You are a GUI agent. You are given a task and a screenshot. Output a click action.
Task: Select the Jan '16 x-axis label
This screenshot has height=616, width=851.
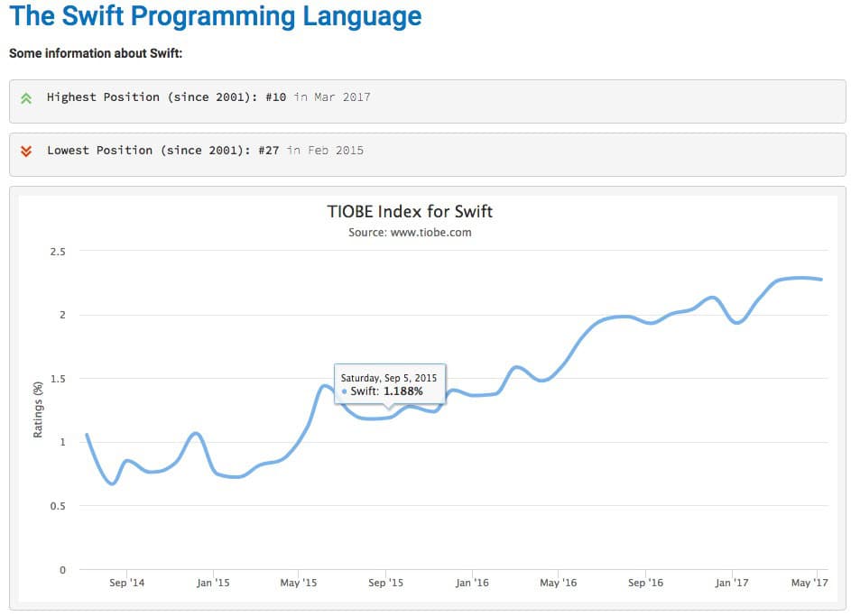click(x=472, y=583)
